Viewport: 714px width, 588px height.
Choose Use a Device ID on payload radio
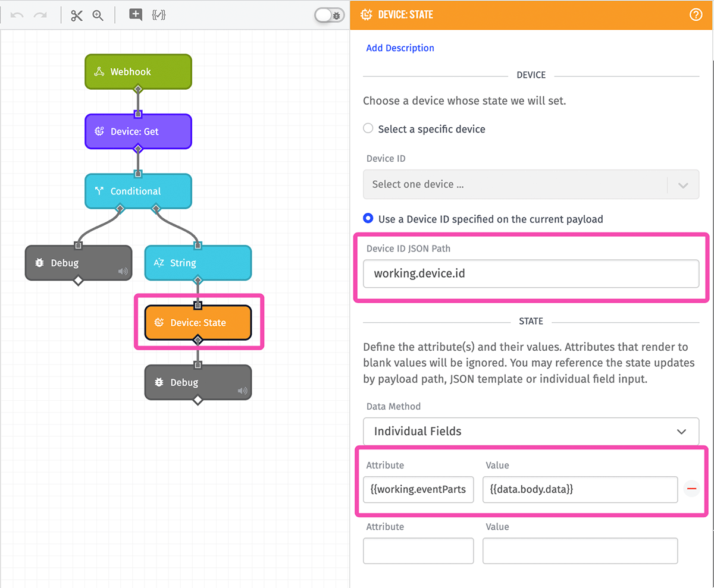click(368, 219)
